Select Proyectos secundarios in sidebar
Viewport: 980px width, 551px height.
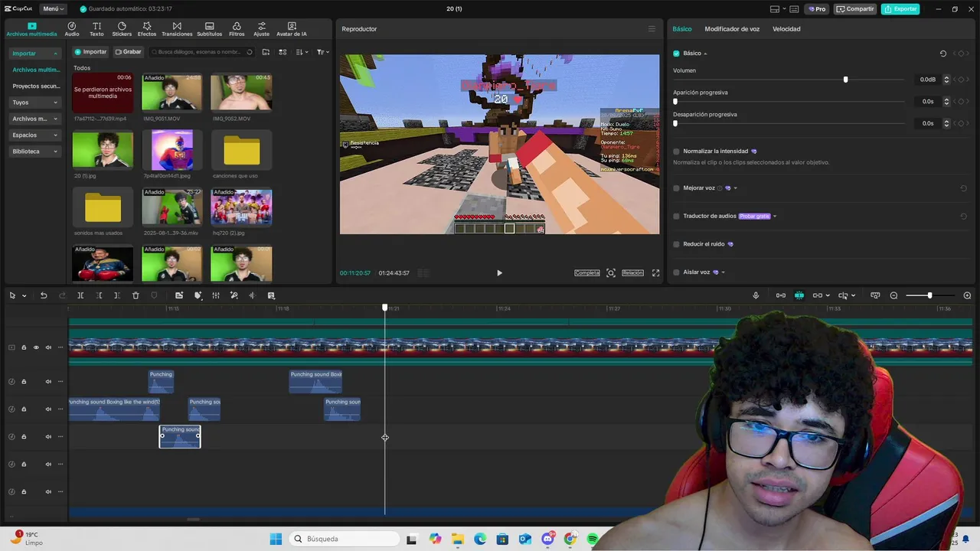(36, 86)
